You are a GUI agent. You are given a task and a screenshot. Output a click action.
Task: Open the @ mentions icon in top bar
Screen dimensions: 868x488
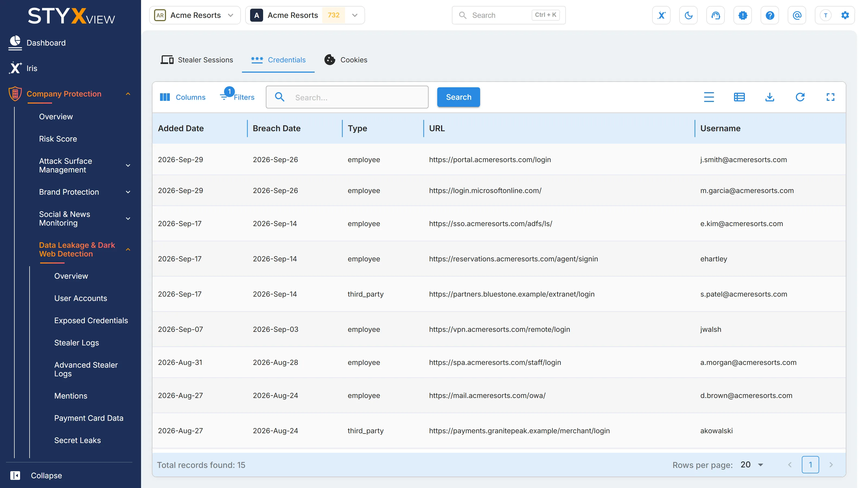[797, 15]
